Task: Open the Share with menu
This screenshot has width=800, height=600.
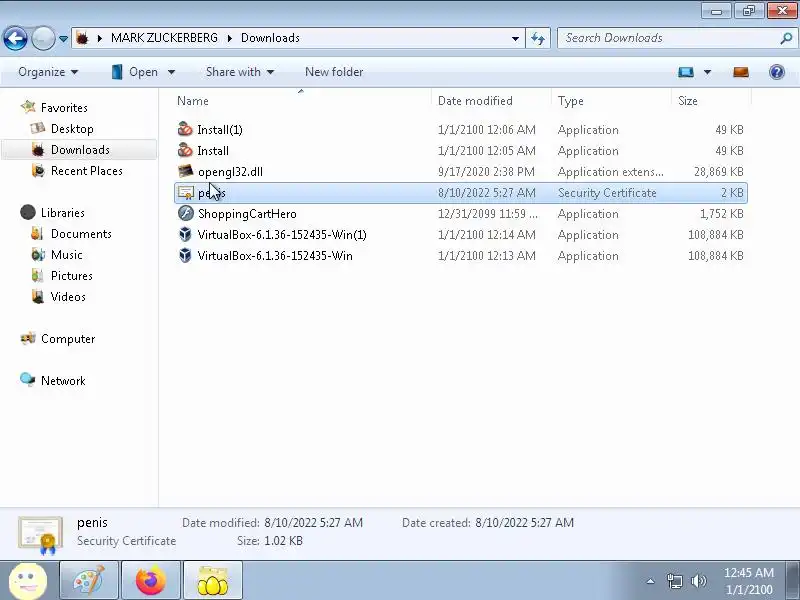Action: pyautogui.click(x=240, y=72)
